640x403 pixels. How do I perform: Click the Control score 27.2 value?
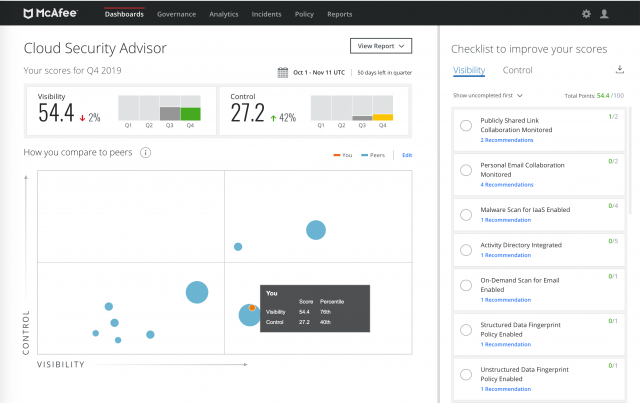247,113
